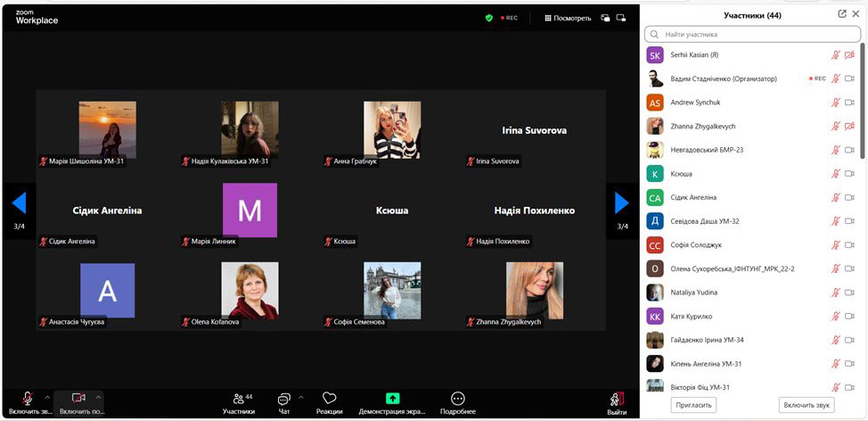The height and width of the screenshot is (421, 868).
Task: Click the Пригласить invite button
Action: (693, 405)
